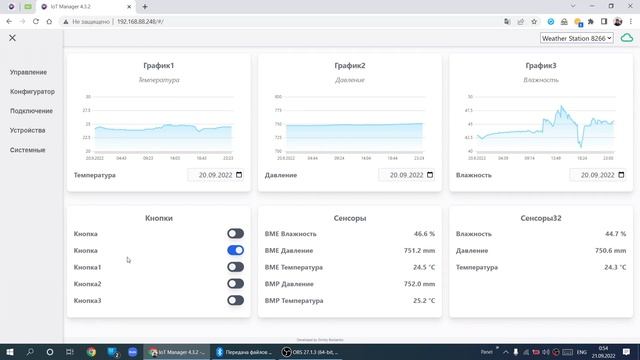Switch to the OBS 27.1.3 taskbar window
This screenshot has width=640, height=360.
click(311, 352)
